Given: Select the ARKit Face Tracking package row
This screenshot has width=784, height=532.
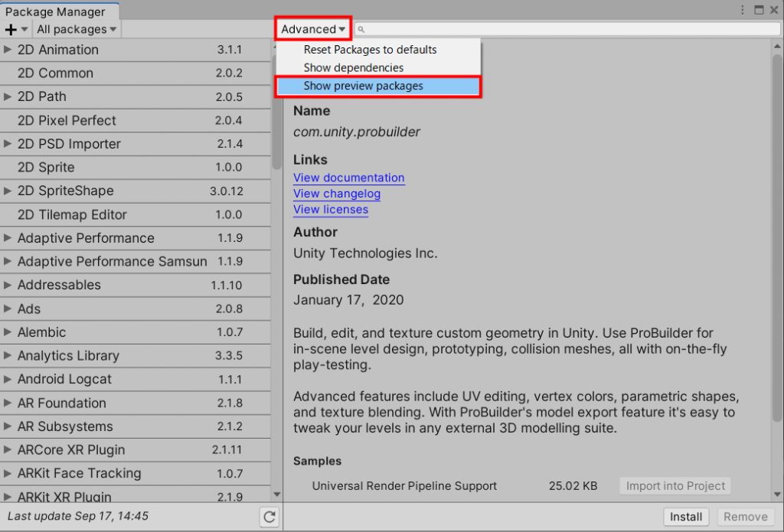Looking at the screenshot, I should pos(136,474).
